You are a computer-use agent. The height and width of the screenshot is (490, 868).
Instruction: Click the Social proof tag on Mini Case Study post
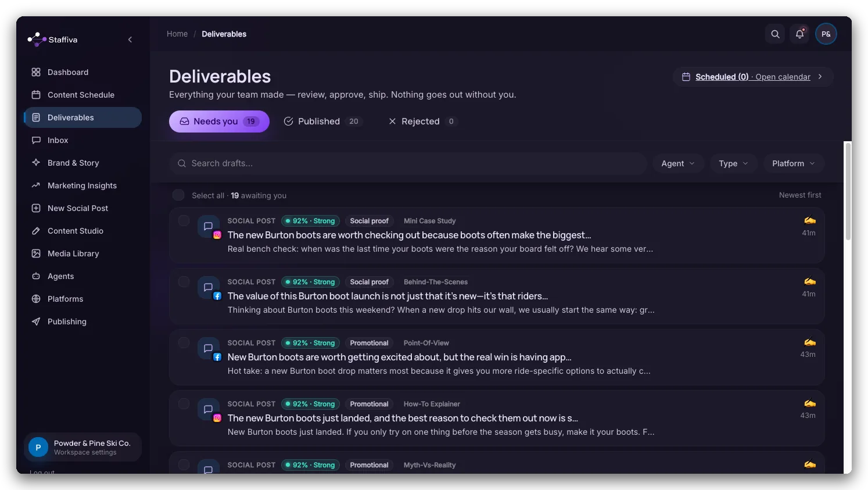(369, 221)
